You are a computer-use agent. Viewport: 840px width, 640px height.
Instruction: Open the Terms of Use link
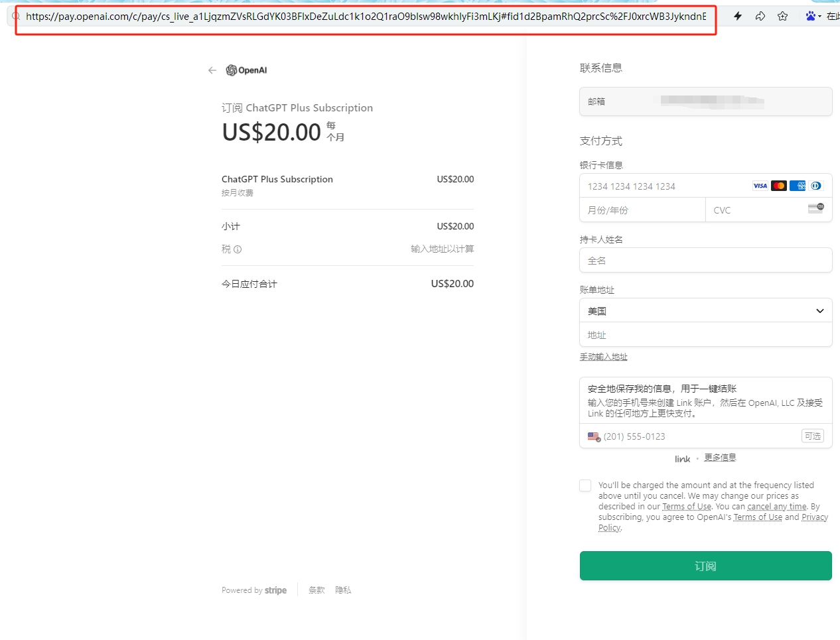(686, 506)
